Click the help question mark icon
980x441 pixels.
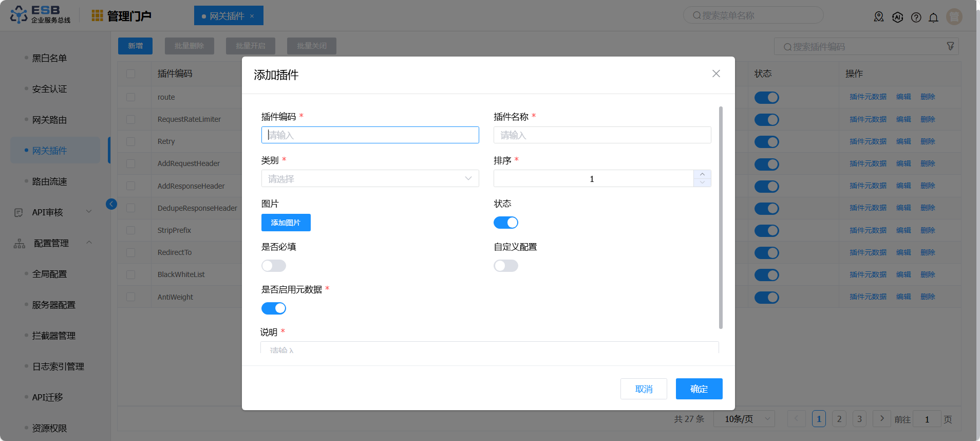(916, 17)
